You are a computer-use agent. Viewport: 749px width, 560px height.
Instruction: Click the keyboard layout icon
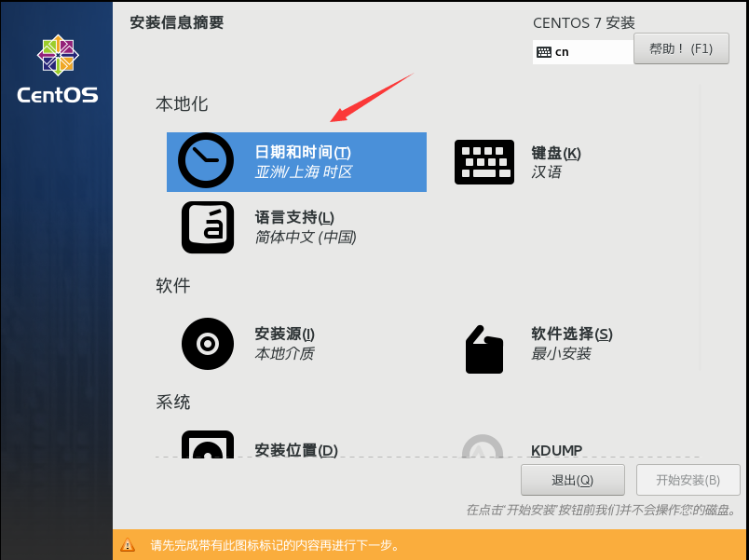pos(484,162)
